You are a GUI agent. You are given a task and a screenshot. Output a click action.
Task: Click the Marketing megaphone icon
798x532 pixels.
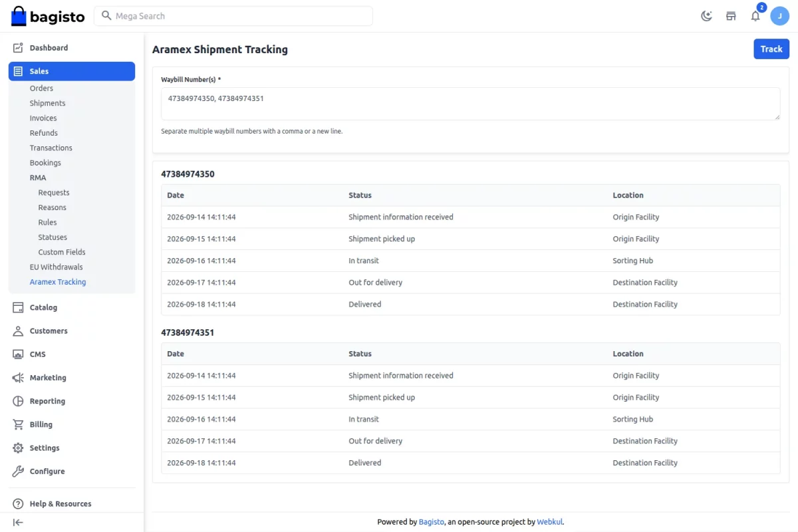pos(18,378)
